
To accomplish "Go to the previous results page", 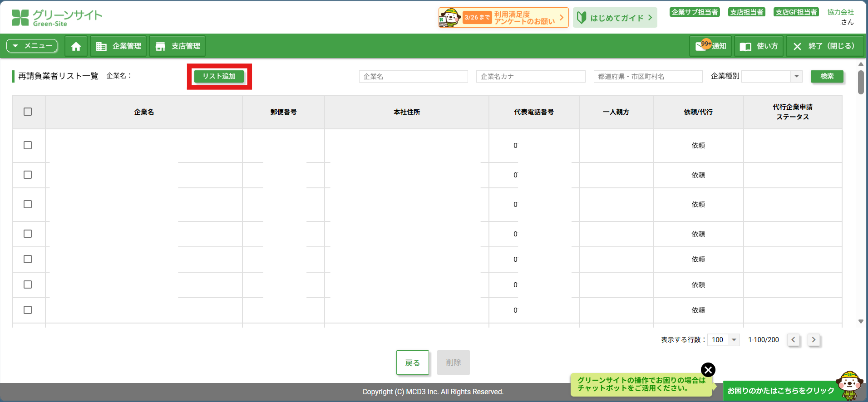I will [793, 340].
